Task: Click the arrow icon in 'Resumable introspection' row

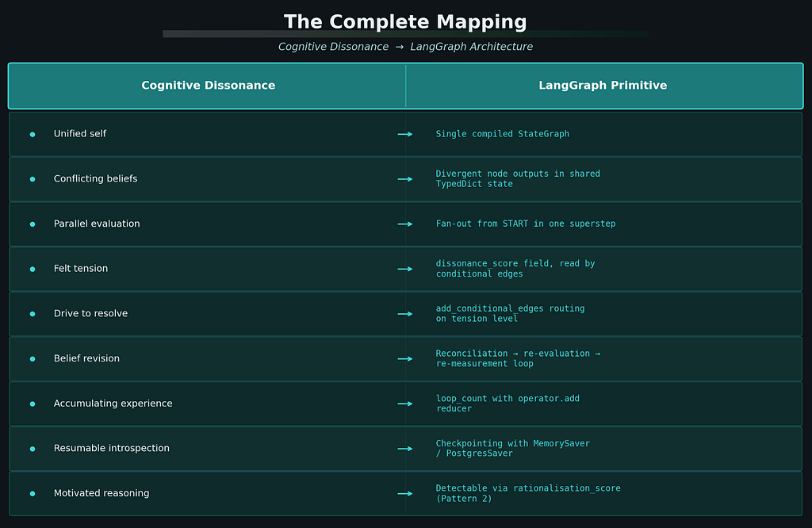Action: coord(405,449)
